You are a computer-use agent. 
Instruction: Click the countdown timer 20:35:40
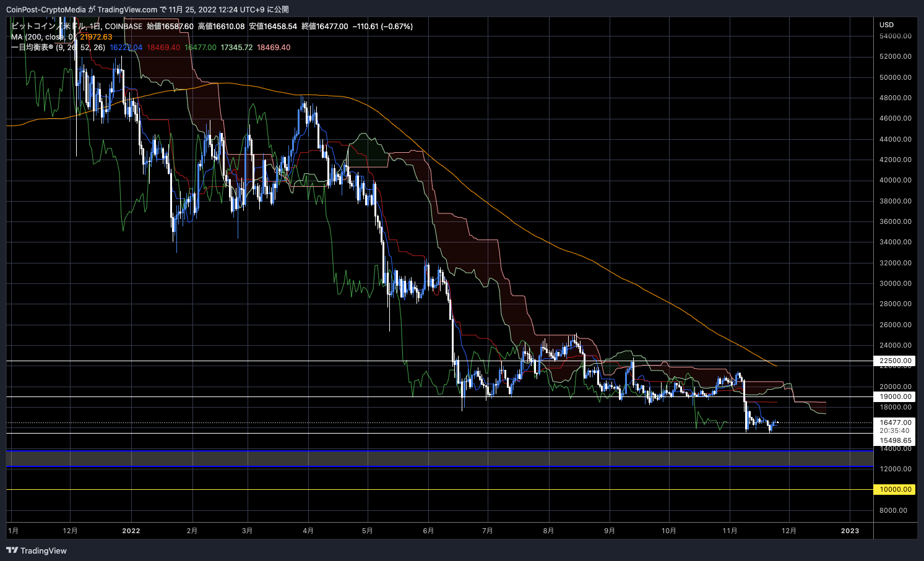tap(894, 431)
